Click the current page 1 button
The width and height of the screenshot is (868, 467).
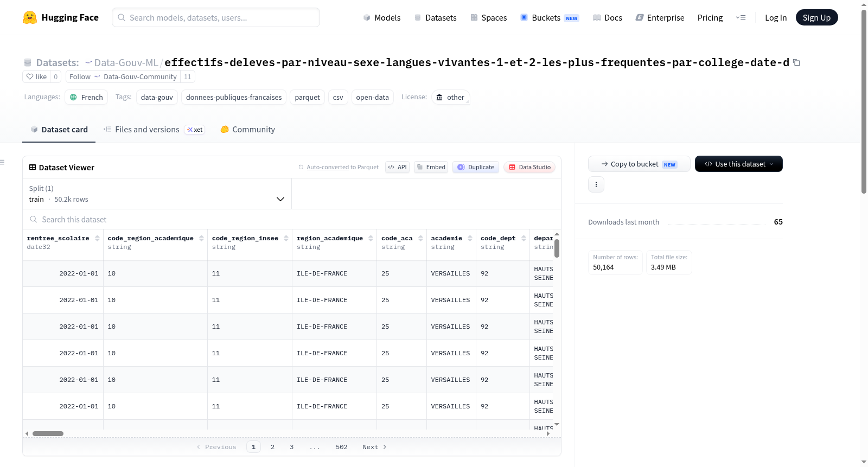coord(253,447)
